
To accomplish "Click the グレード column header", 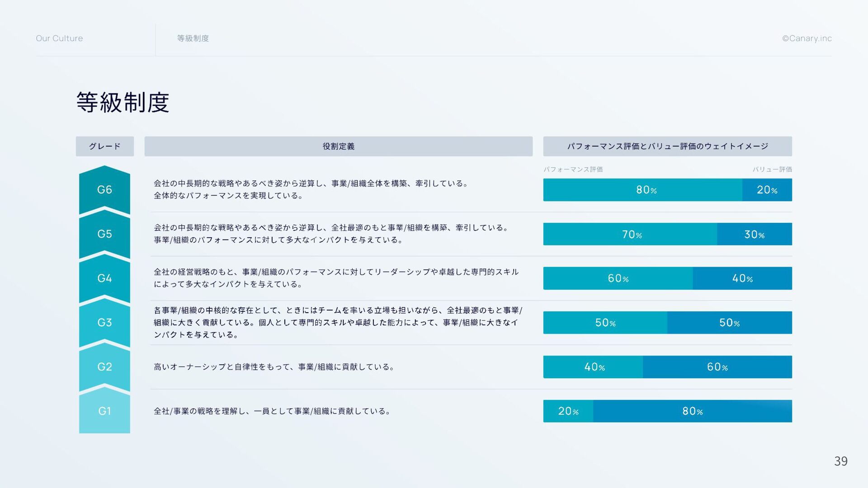I will 104,146.
